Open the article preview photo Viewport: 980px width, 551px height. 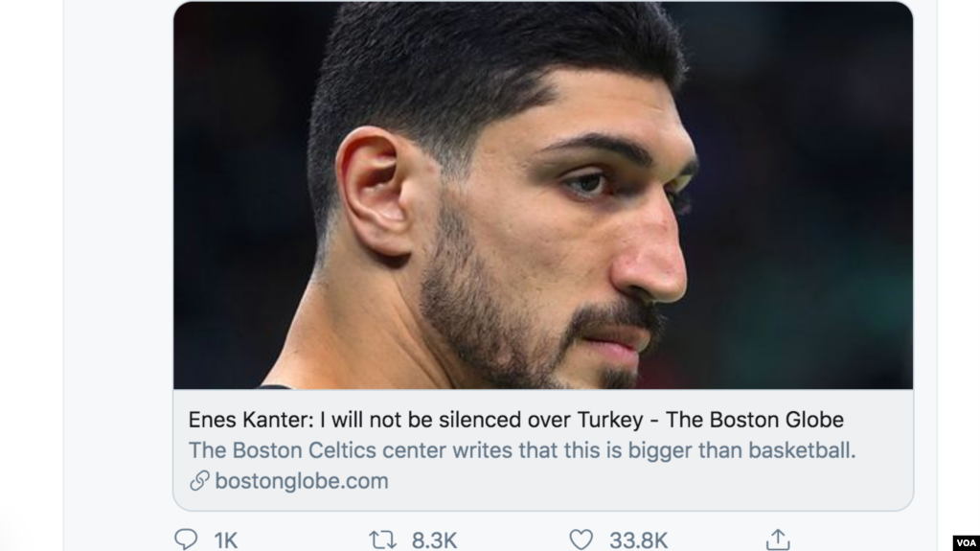click(x=542, y=195)
